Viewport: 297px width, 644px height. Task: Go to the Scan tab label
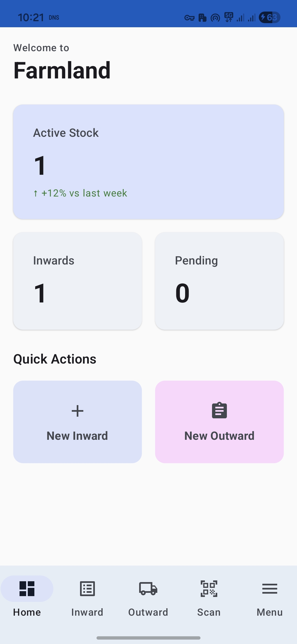(209, 612)
